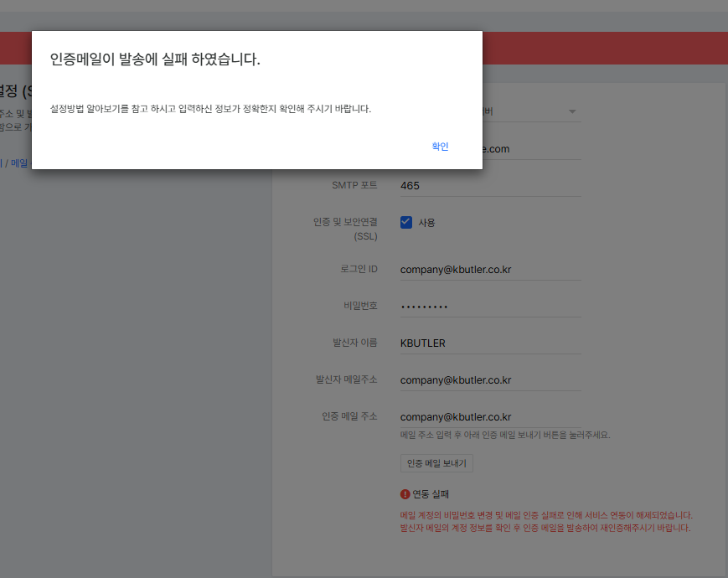
Task: Click the 인증 메일 주소 input field
Action: click(x=490, y=417)
